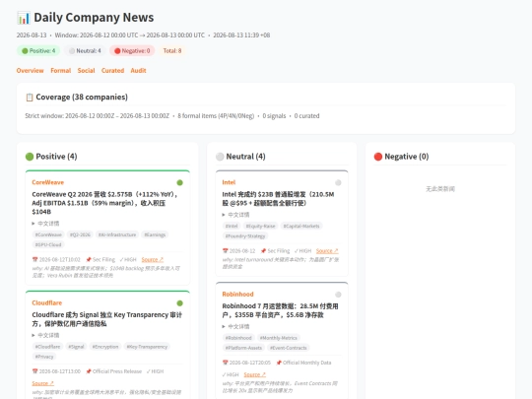Click the Coverage (38 companies) heading

[x=82, y=97]
